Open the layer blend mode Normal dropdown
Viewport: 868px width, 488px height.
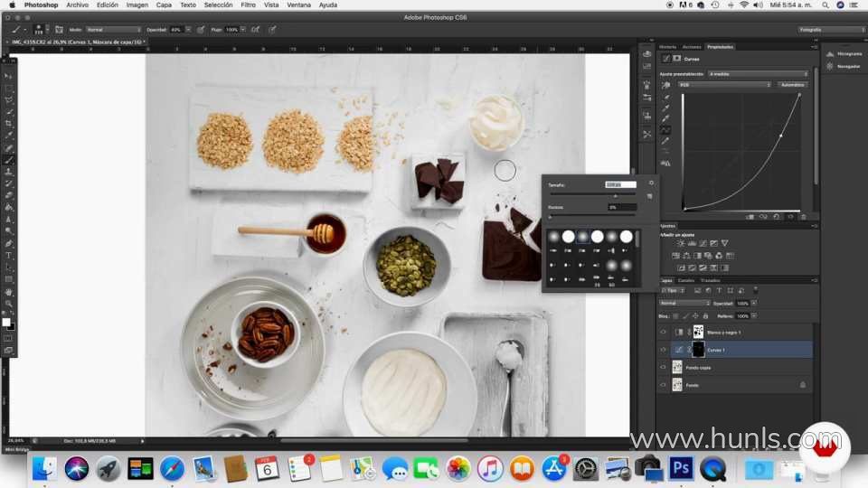tap(684, 304)
